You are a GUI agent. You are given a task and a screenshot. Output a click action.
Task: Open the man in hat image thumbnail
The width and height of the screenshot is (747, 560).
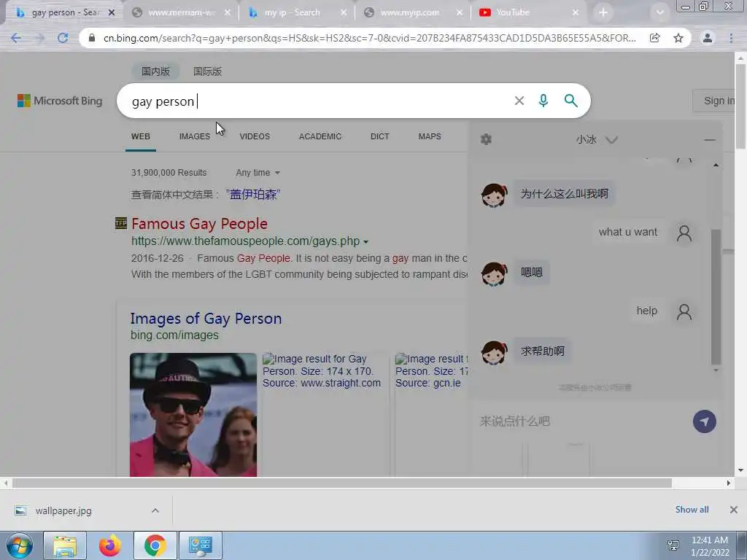point(193,415)
